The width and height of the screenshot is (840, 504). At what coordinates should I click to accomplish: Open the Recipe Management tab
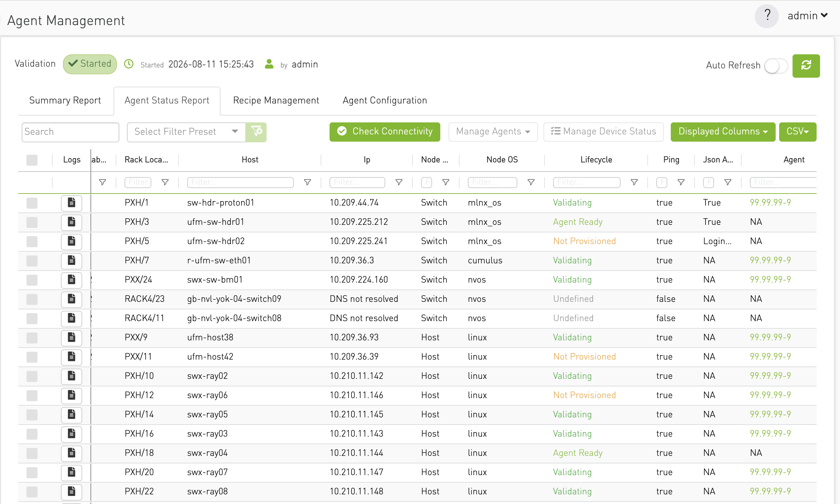coord(276,100)
